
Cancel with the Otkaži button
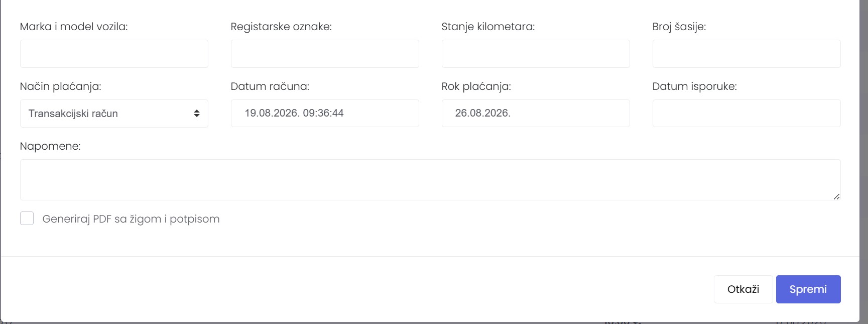(743, 289)
